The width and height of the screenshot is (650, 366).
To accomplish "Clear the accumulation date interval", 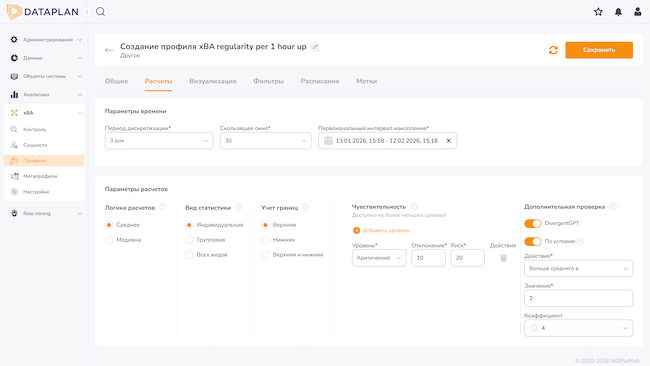I will [x=449, y=141].
